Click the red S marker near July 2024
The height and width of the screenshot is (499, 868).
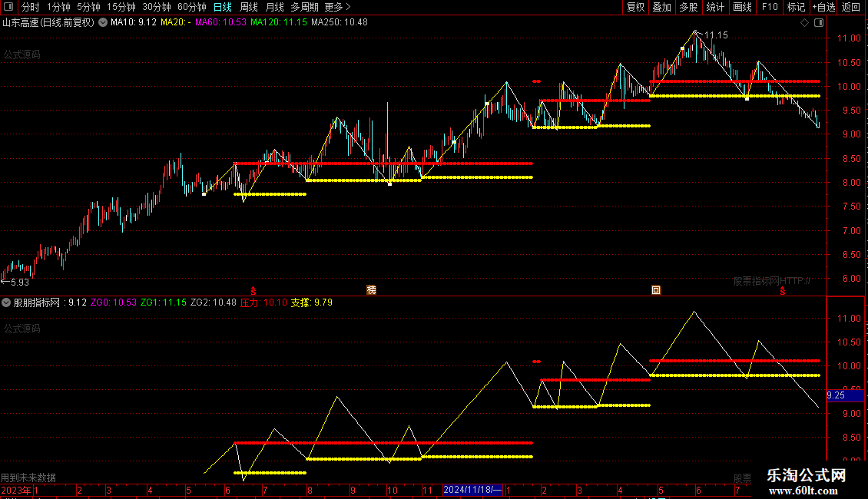tap(782, 291)
